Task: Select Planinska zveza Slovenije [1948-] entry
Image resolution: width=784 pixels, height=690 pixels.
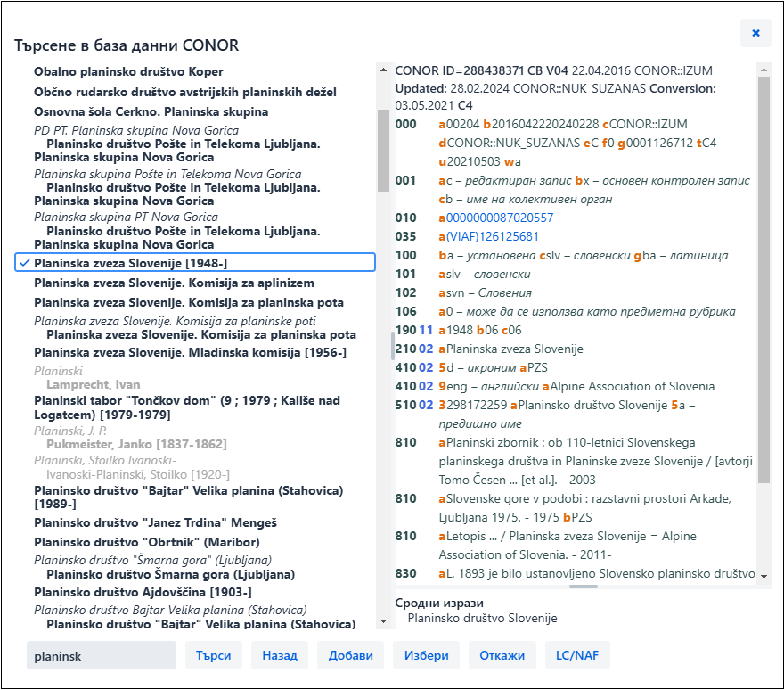Action: (x=195, y=263)
